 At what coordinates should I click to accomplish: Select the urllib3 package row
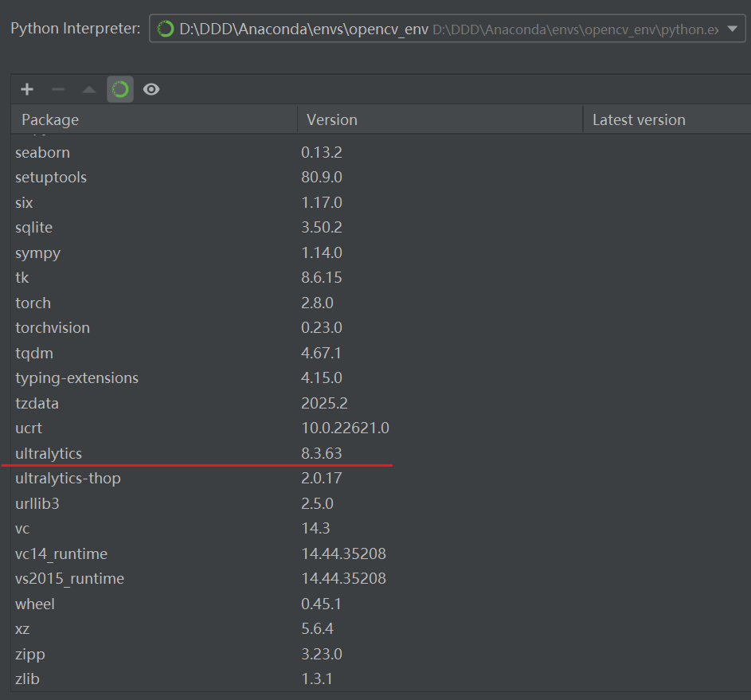pos(381,503)
